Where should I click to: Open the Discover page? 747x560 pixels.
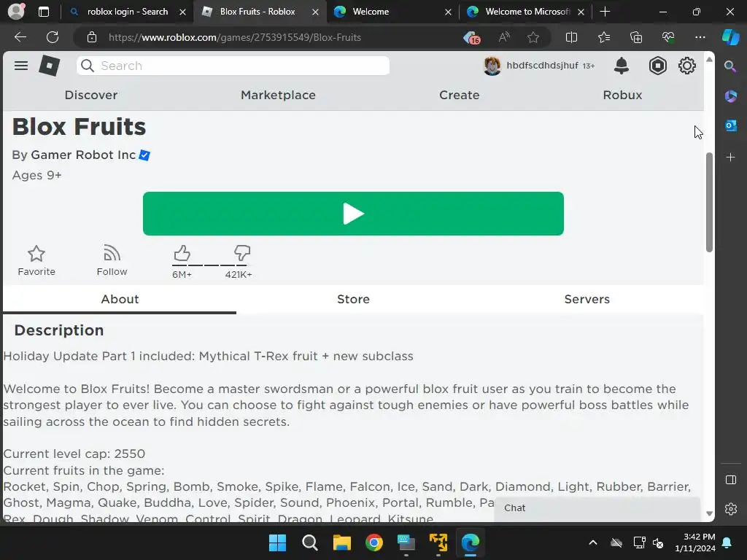(x=91, y=95)
